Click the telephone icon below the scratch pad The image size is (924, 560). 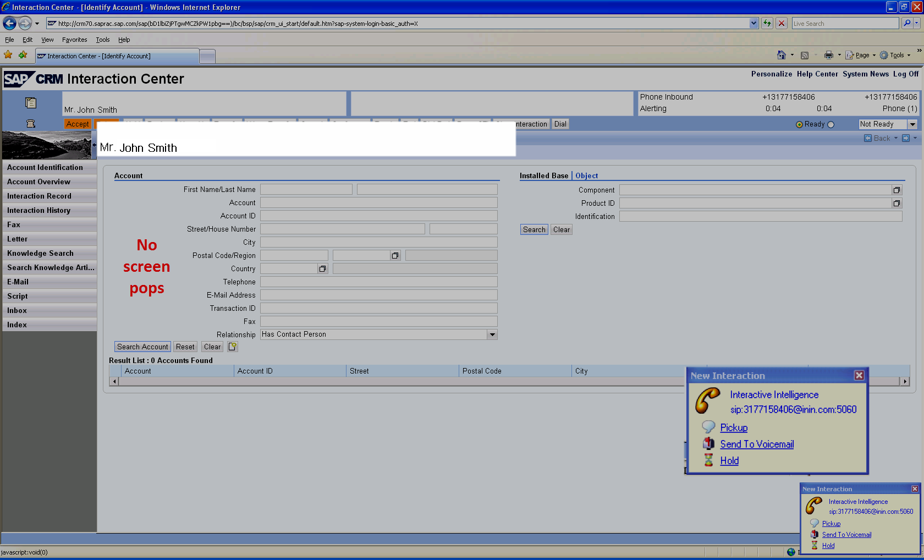click(x=31, y=124)
